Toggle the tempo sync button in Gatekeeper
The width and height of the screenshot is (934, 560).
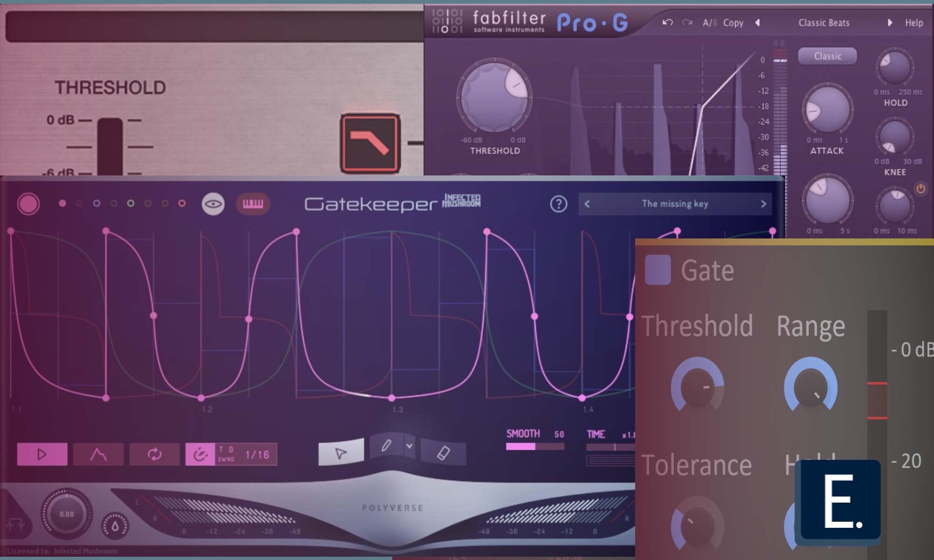pos(200,454)
